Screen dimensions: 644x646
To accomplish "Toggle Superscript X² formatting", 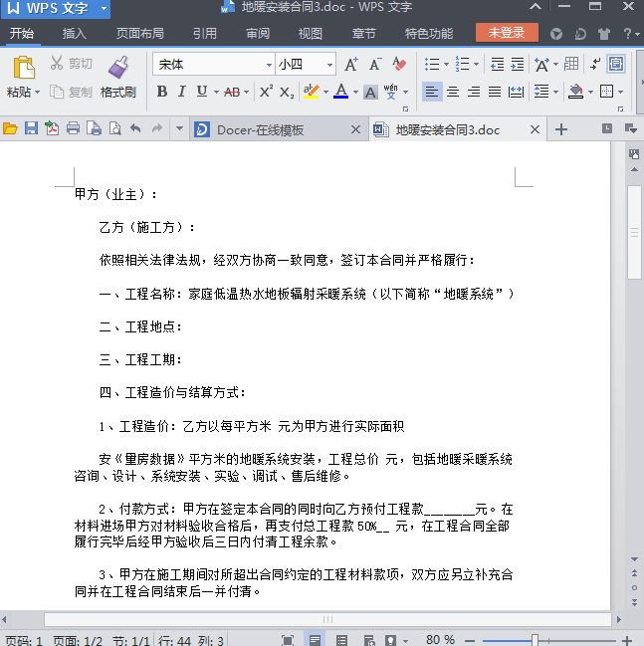I will click(266, 92).
